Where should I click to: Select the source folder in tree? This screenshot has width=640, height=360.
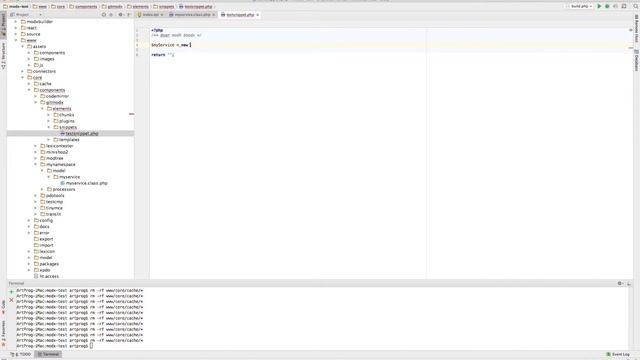point(31,34)
